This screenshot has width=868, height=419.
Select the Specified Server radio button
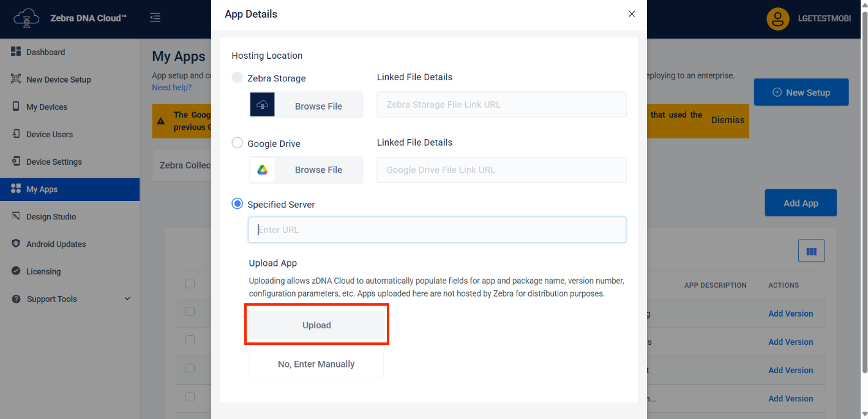click(238, 204)
